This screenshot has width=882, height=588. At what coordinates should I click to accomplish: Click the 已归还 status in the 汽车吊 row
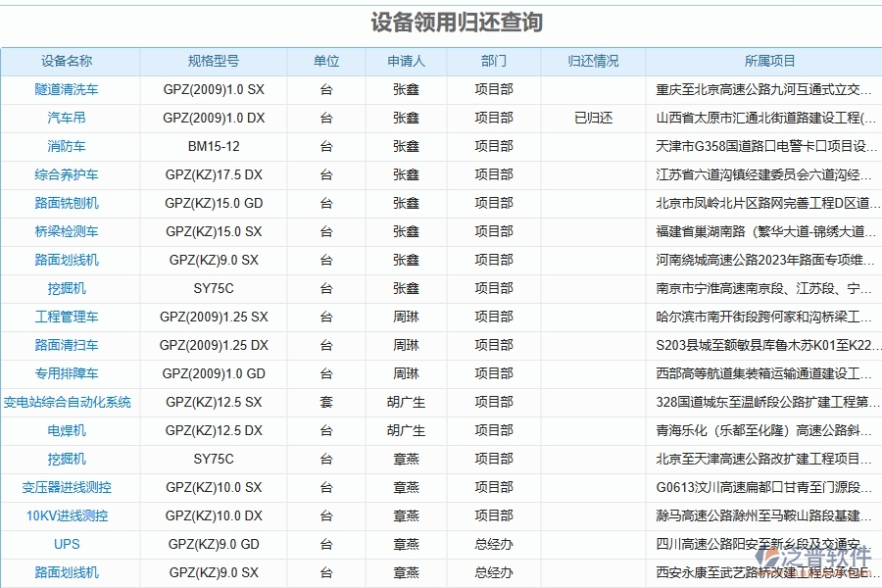(x=595, y=118)
